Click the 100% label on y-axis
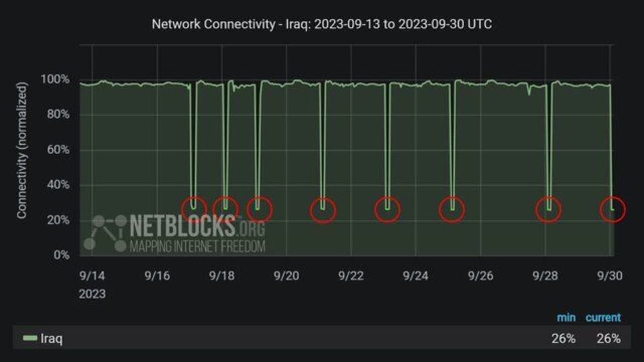Image resolution: width=644 pixels, height=362 pixels. [x=54, y=79]
